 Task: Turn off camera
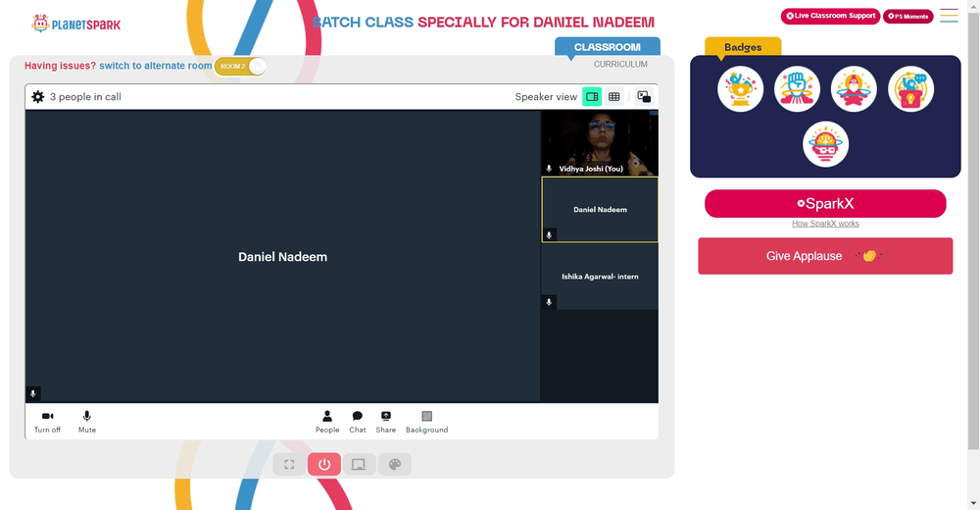[47, 422]
